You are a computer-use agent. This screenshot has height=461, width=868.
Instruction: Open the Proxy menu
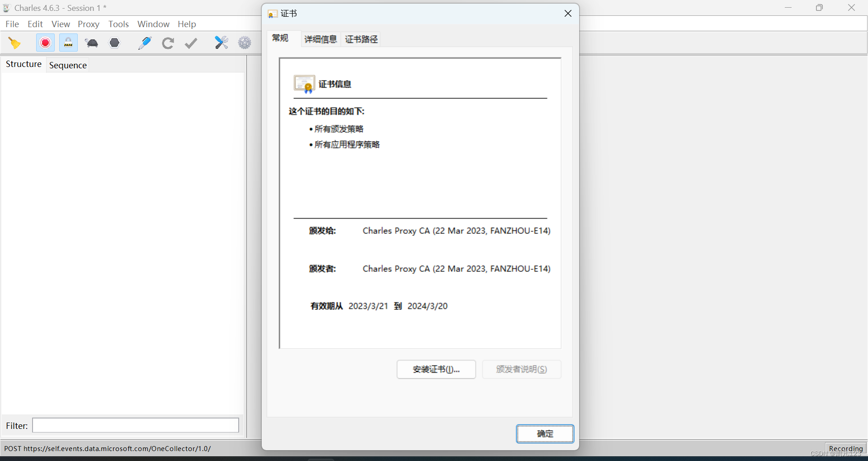tap(89, 24)
